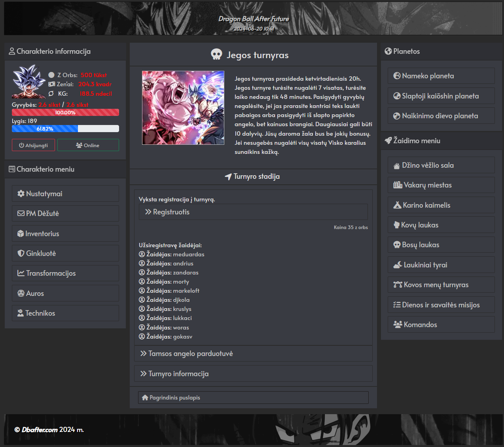Viewport: 504px width, 447px height.
Task: Click the chevron arrows next to Registruotis
Action: point(148,212)
